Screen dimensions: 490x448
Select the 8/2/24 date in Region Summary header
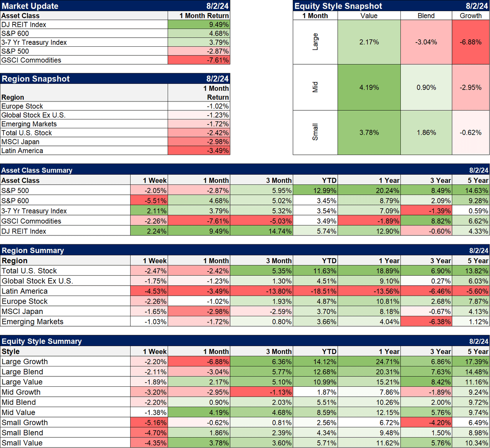click(479, 250)
